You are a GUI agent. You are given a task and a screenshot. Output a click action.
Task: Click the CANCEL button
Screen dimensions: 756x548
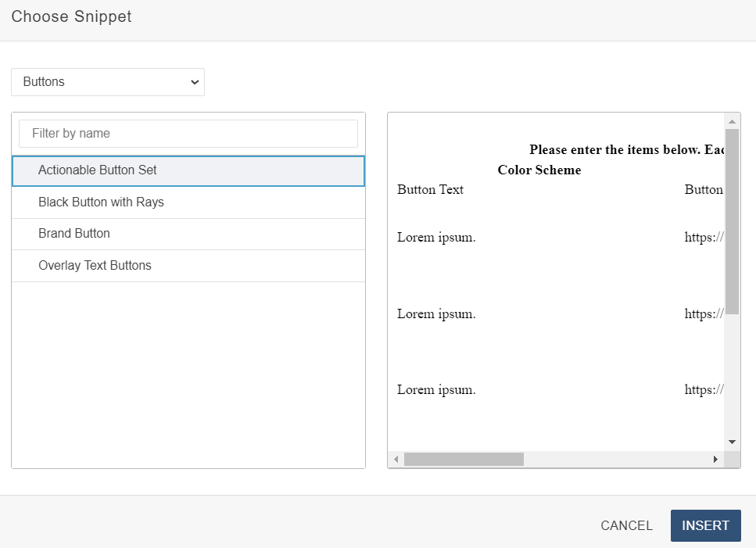(x=625, y=525)
